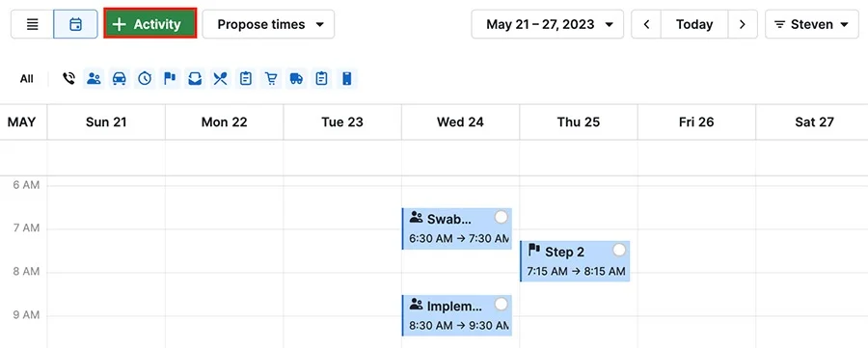This screenshot has width=868, height=348.
Task: Go to next week arrow
Action: point(743,24)
